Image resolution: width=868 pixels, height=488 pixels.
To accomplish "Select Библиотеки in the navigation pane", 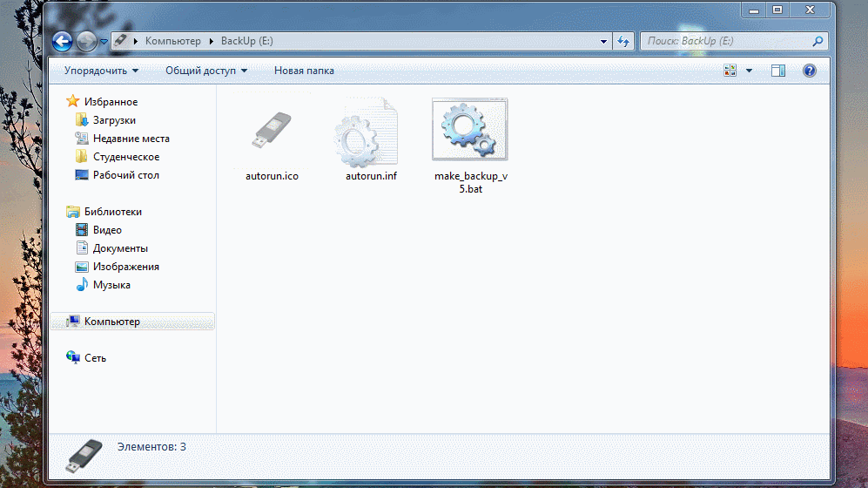I will point(113,212).
